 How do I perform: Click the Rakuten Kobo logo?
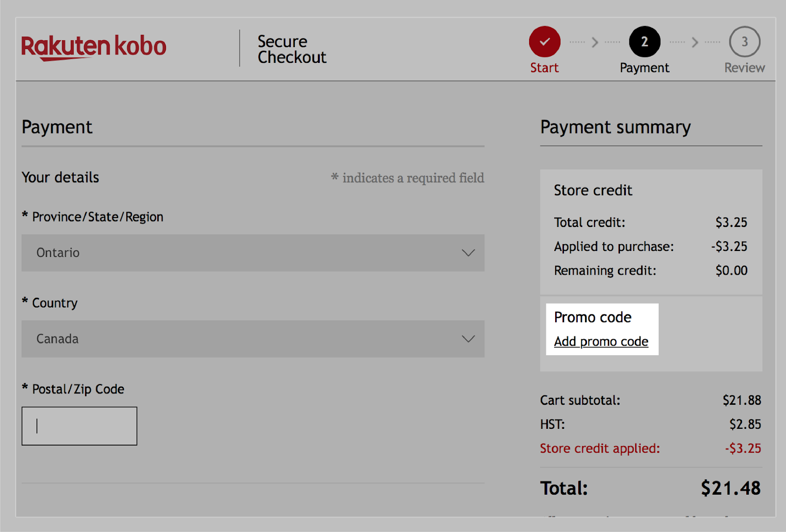tap(93, 47)
